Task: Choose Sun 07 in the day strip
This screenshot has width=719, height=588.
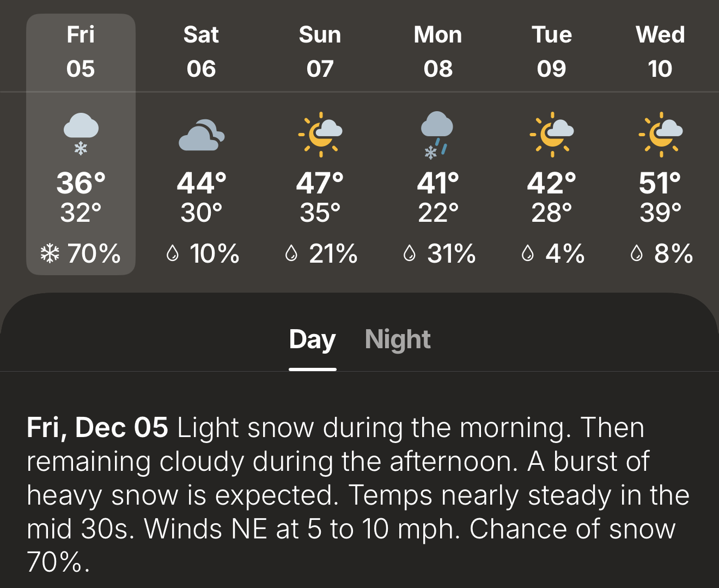Action: 320,52
